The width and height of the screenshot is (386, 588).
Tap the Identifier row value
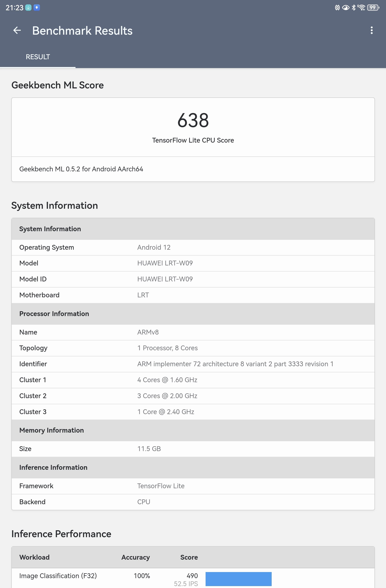pos(235,364)
